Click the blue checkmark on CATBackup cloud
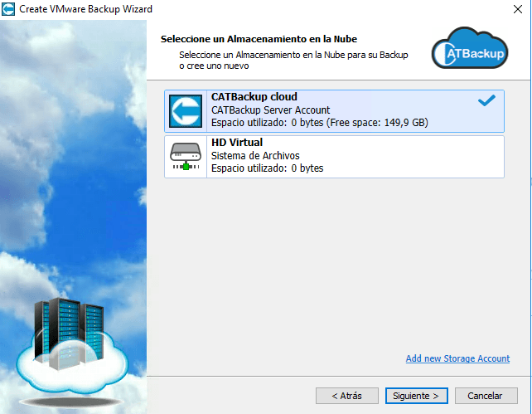 coord(486,100)
